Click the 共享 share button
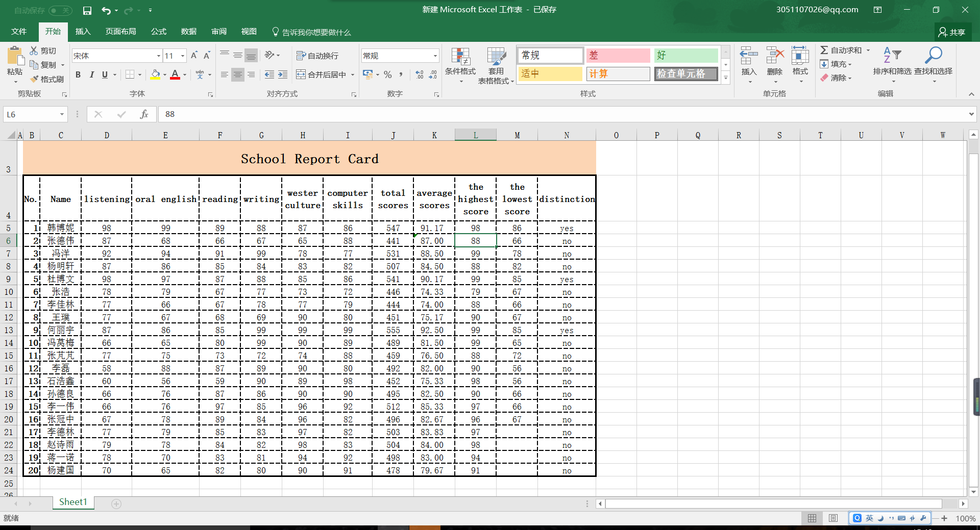Viewport: 980px width, 530px height. 952,32
